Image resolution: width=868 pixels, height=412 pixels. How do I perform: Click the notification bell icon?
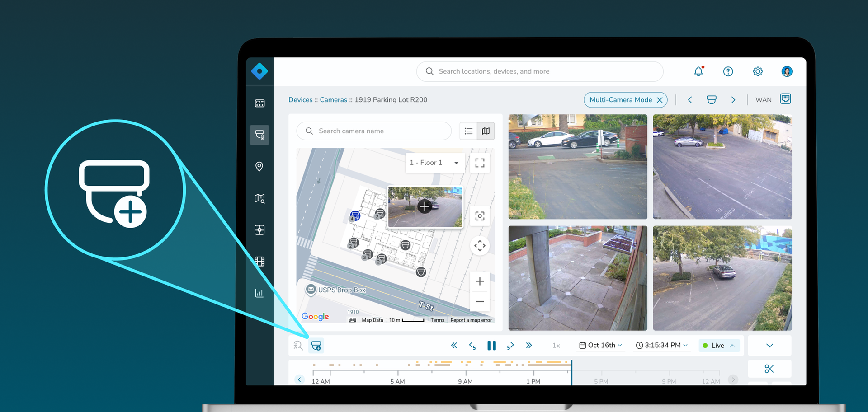[x=698, y=71]
